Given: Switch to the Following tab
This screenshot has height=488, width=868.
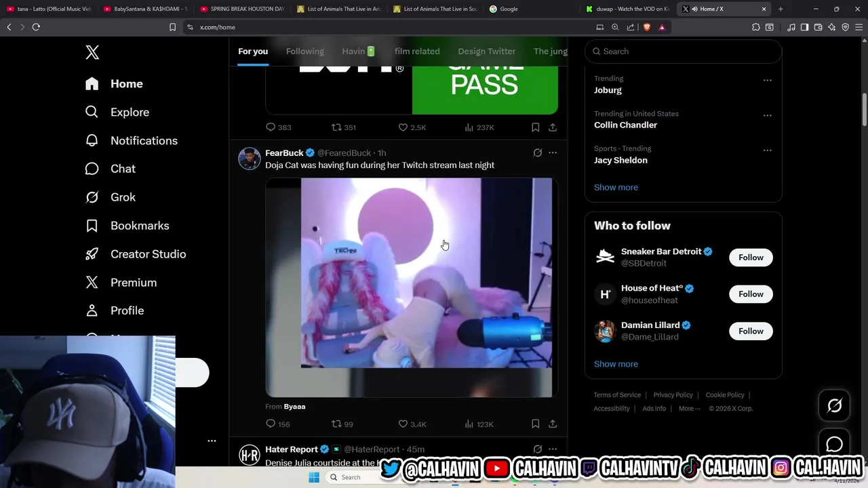Looking at the screenshot, I should pyautogui.click(x=304, y=52).
